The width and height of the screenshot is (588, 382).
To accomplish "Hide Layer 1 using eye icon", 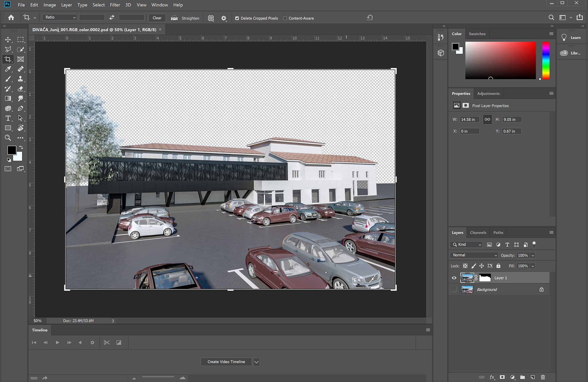I will 454,278.
